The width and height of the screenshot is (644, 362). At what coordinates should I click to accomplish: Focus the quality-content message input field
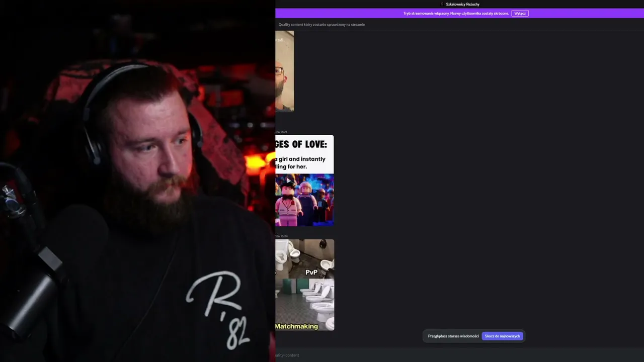(459, 355)
